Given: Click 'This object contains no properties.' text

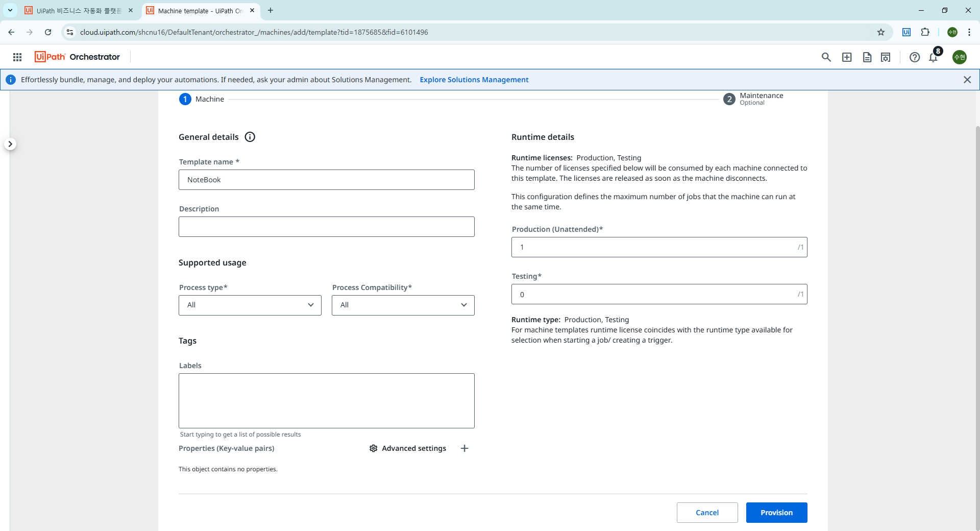Looking at the screenshot, I should tap(228, 469).
